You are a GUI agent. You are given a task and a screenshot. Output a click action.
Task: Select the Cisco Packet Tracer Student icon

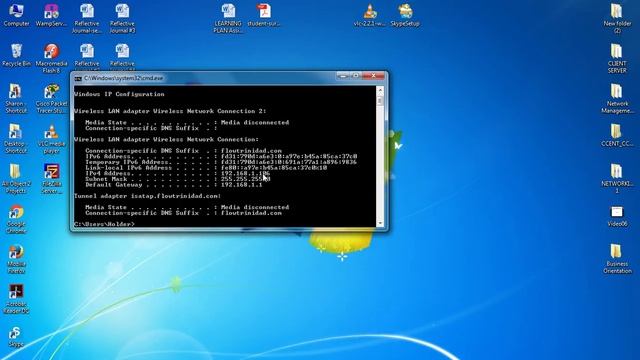(51, 98)
